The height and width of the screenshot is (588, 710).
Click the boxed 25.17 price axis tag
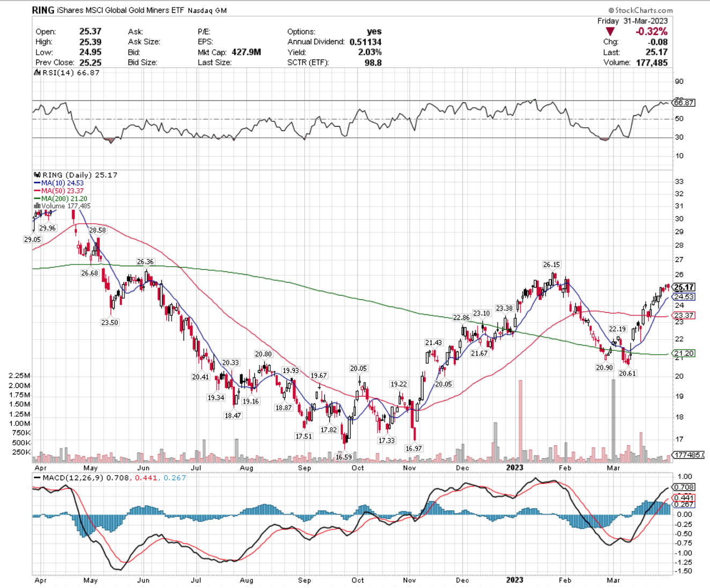tap(684, 287)
